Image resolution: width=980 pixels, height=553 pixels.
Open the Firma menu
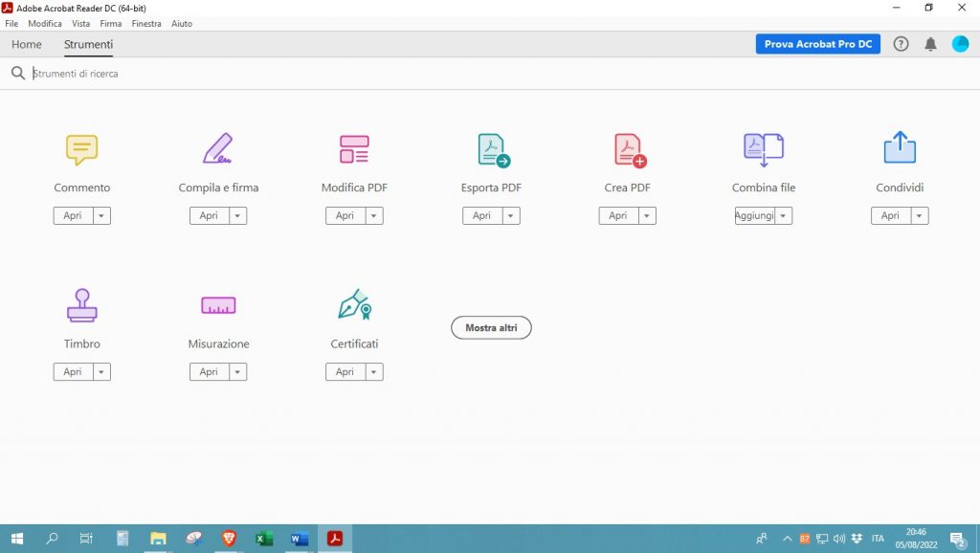tap(110, 24)
